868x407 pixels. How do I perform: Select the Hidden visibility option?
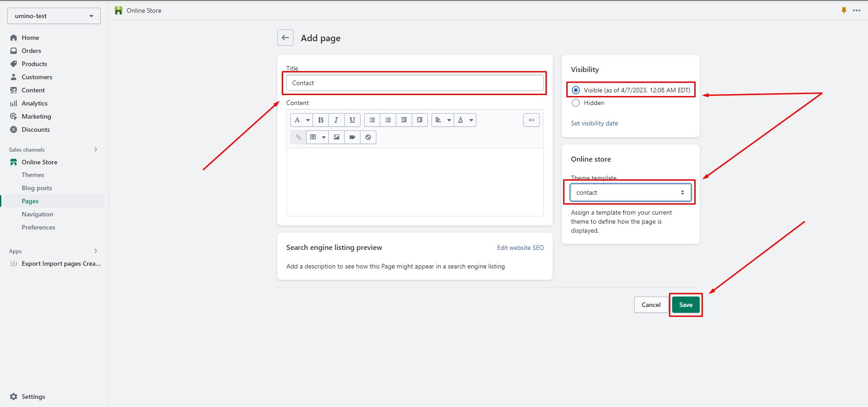click(x=576, y=103)
